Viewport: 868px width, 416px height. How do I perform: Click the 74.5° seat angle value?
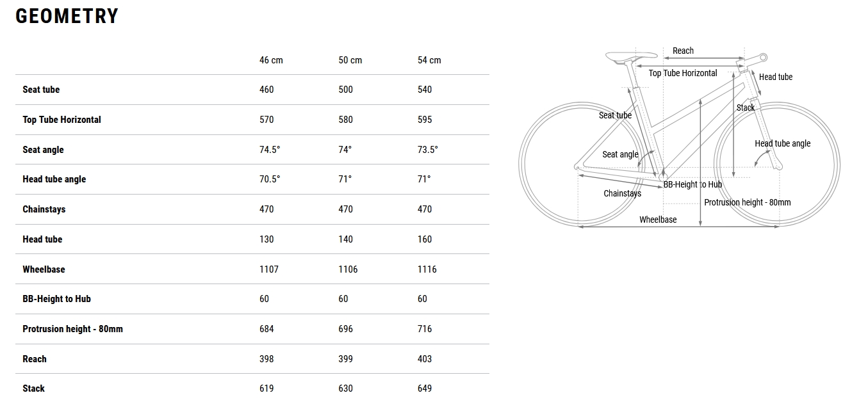click(x=270, y=150)
